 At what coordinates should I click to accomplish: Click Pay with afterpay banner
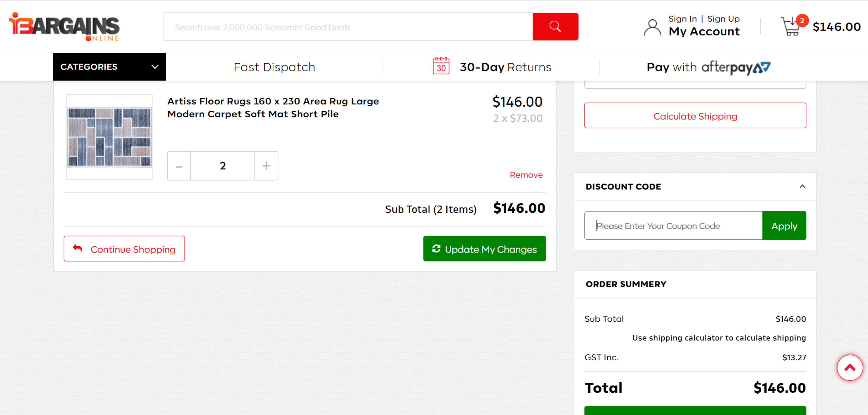click(x=708, y=67)
